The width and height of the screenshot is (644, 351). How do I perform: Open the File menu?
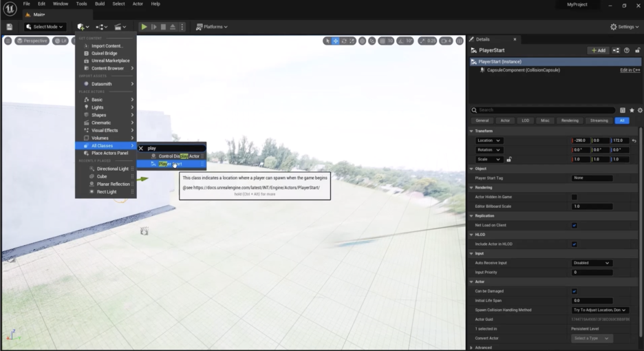pyautogui.click(x=26, y=3)
